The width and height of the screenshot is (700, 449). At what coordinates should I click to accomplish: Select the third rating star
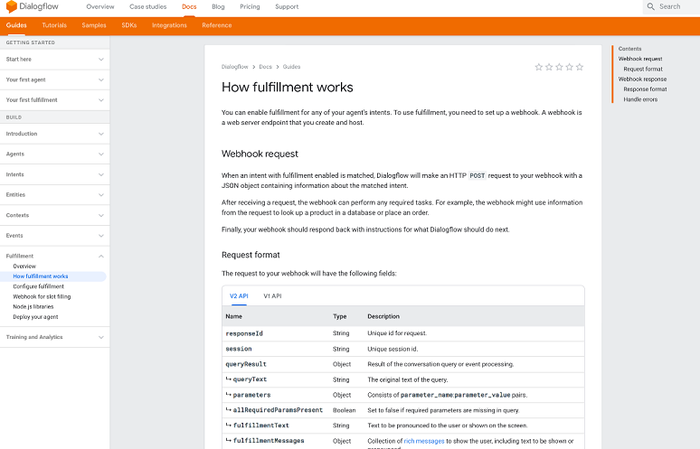[559, 67]
